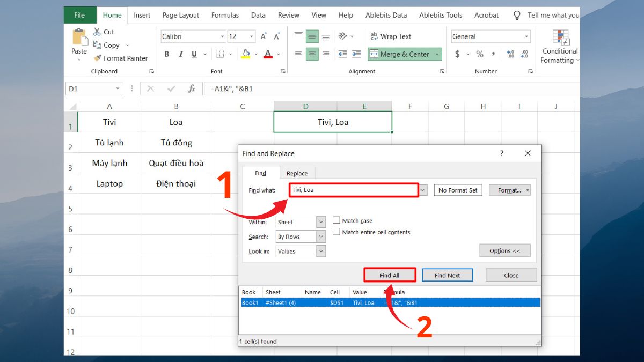Toggle Bold formatting
This screenshot has width=644, height=362.
coord(167,54)
